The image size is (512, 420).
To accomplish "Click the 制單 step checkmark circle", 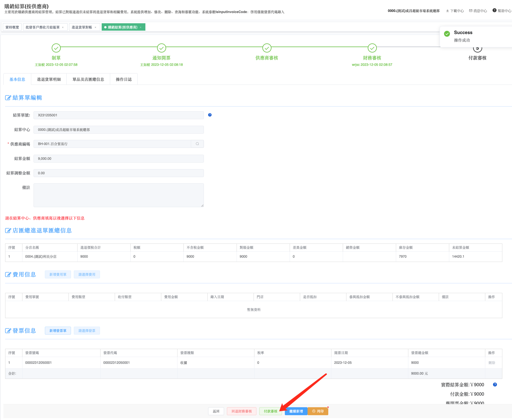I will pos(56,48).
